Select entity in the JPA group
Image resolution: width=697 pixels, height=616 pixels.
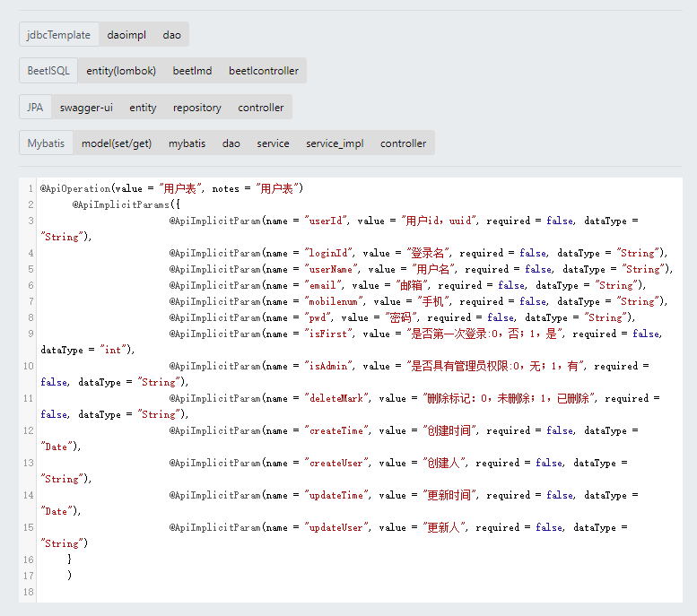143,108
